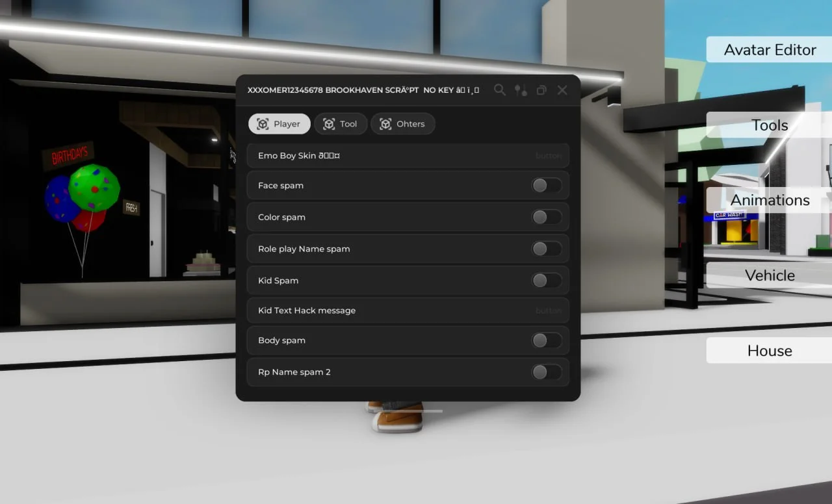Click the Kid Spam label
Image resolution: width=832 pixels, height=504 pixels.
(x=278, y=281)
